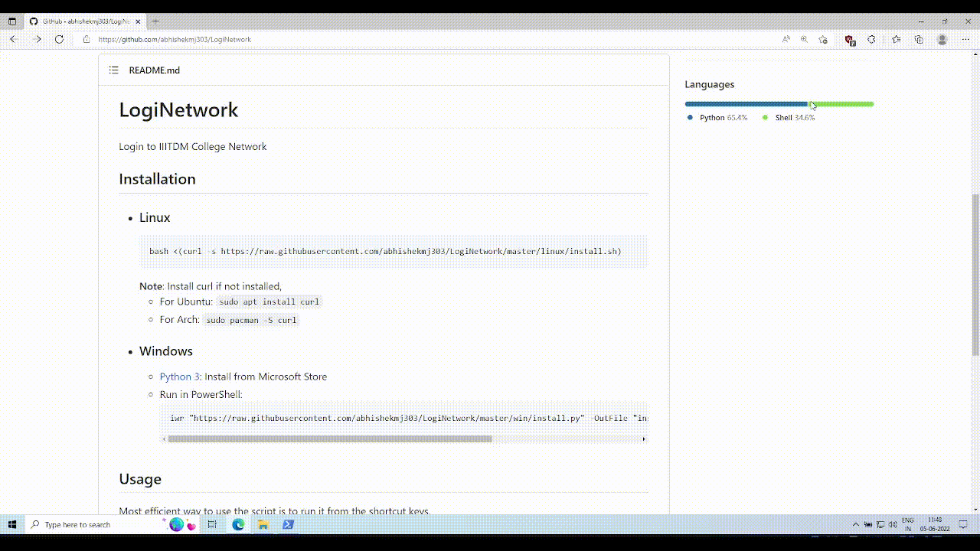Click the README.md file heading
The width and height of the screenshot is (980, 551).
(155, 70)
